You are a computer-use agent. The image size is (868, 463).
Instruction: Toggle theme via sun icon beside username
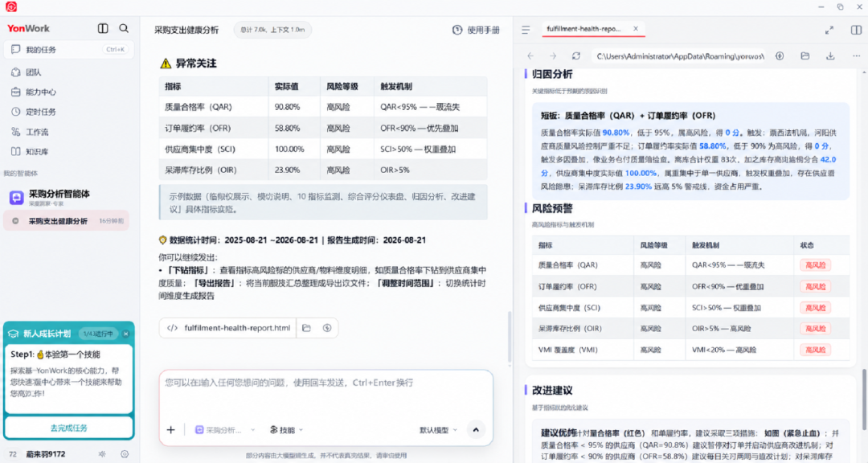tap(102, 454)
